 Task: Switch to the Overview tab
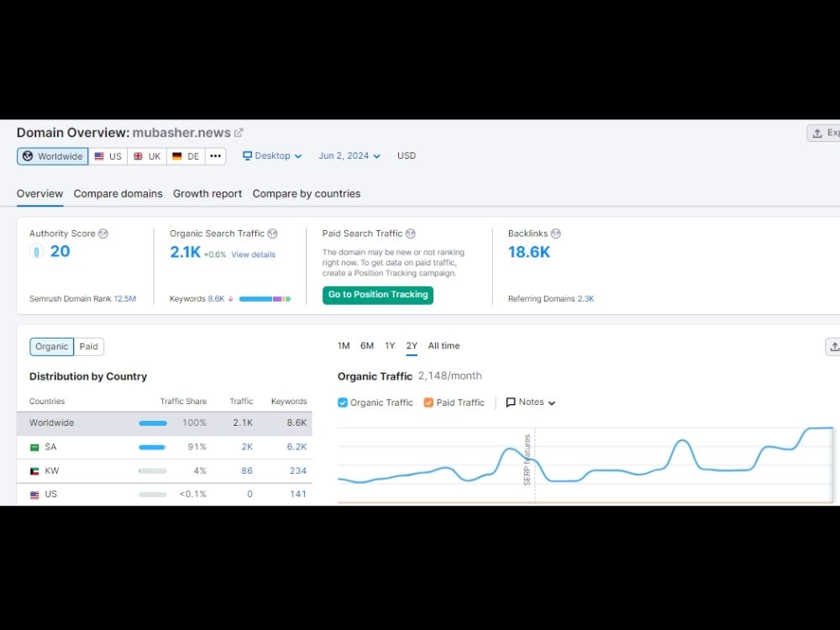[39, 194]
